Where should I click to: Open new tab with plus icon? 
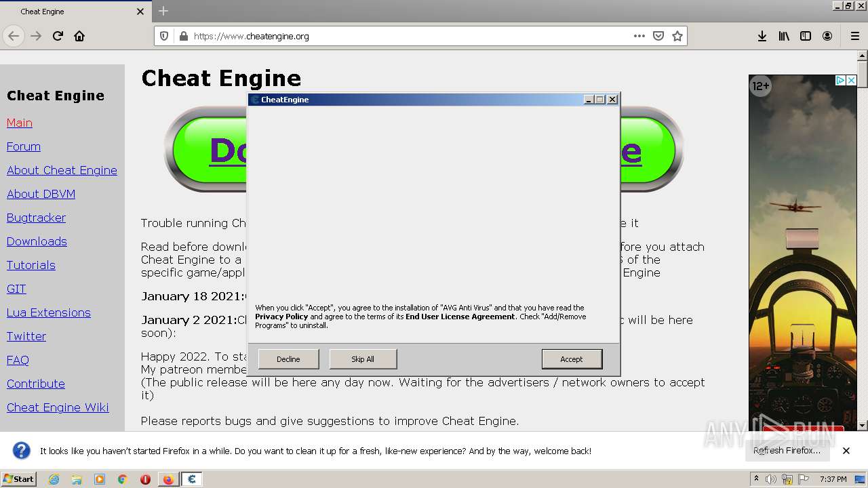pyautogui.click(x=163, y=11)
